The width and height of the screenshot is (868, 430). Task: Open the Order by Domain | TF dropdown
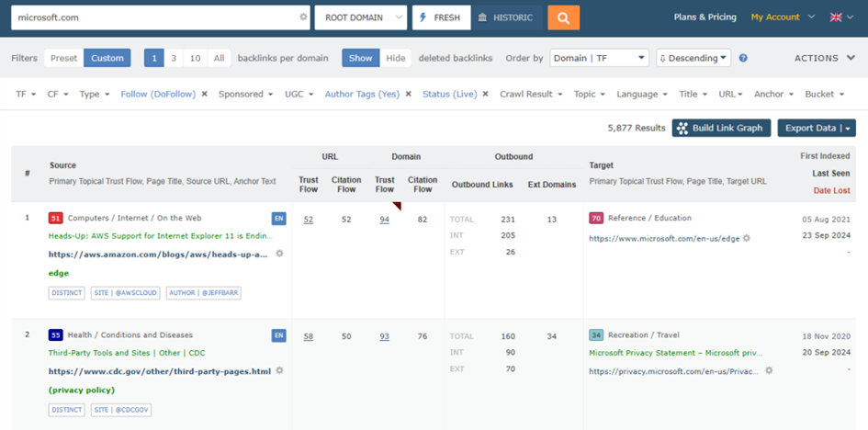(x=600, y=58)
